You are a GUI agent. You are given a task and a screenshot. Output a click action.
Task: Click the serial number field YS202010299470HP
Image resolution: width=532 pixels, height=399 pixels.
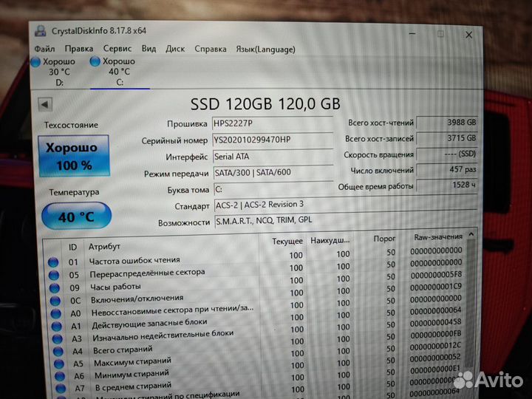click(273, 140)
